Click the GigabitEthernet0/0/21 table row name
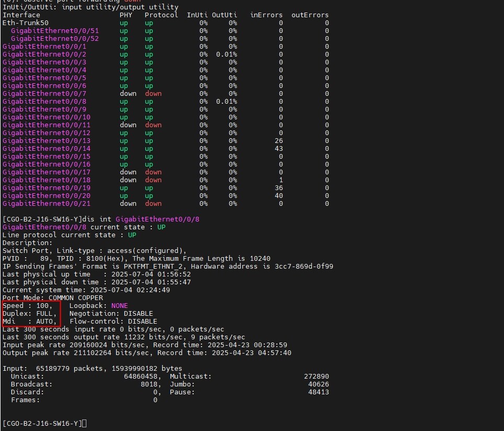The height and width of the screenshot is (431, 504). (46, 204)
